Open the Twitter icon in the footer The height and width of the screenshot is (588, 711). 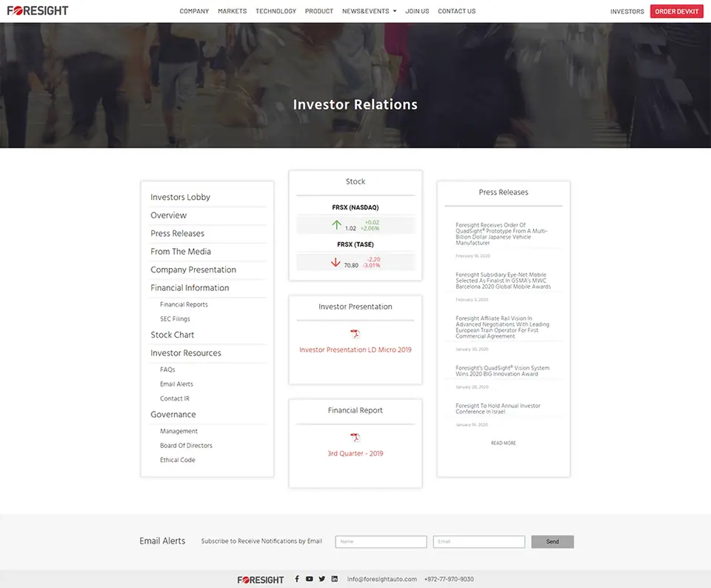pyautogui.click(x=322, y=579)
